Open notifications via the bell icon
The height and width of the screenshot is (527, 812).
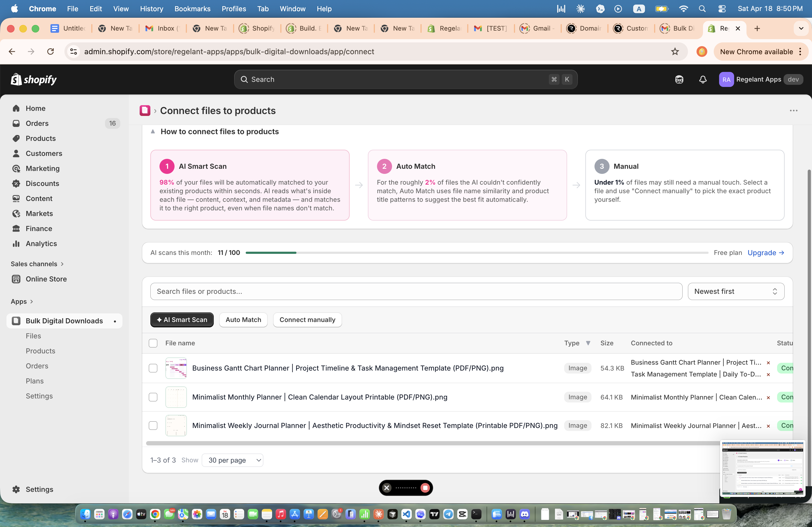[x=702, y=79]
